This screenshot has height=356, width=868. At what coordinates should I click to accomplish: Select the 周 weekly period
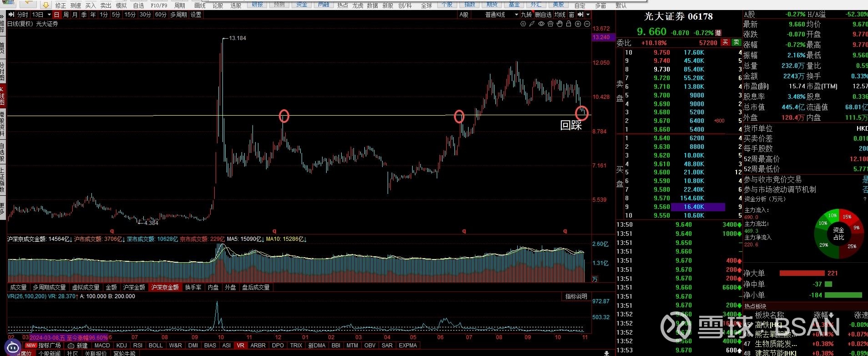coord(66,15)
